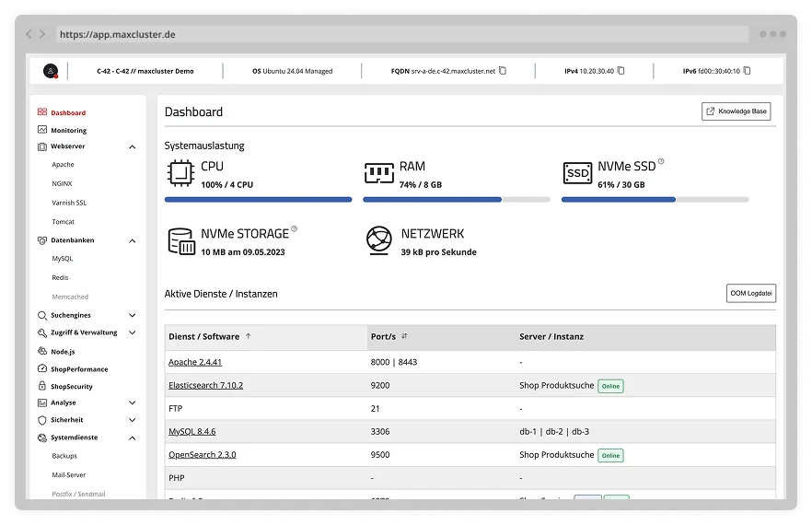Click 'OS Ubuntu 24.04 Managed' header text
Image resolution: width=812 pixels, height=525 pixels.
click(292, 71)
